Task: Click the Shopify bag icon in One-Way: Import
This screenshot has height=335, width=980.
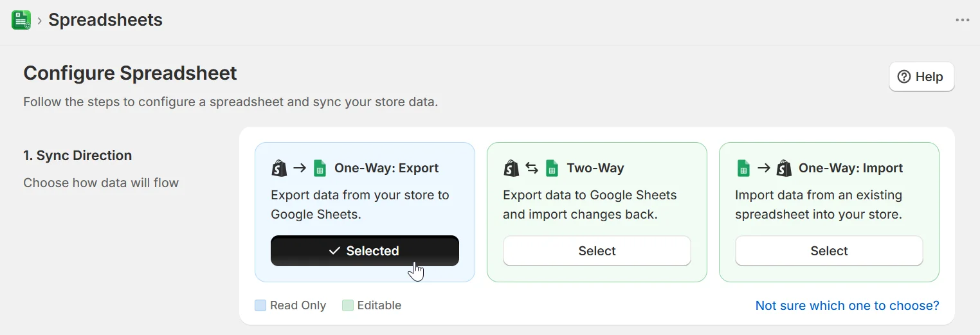Action: point(784,168)
